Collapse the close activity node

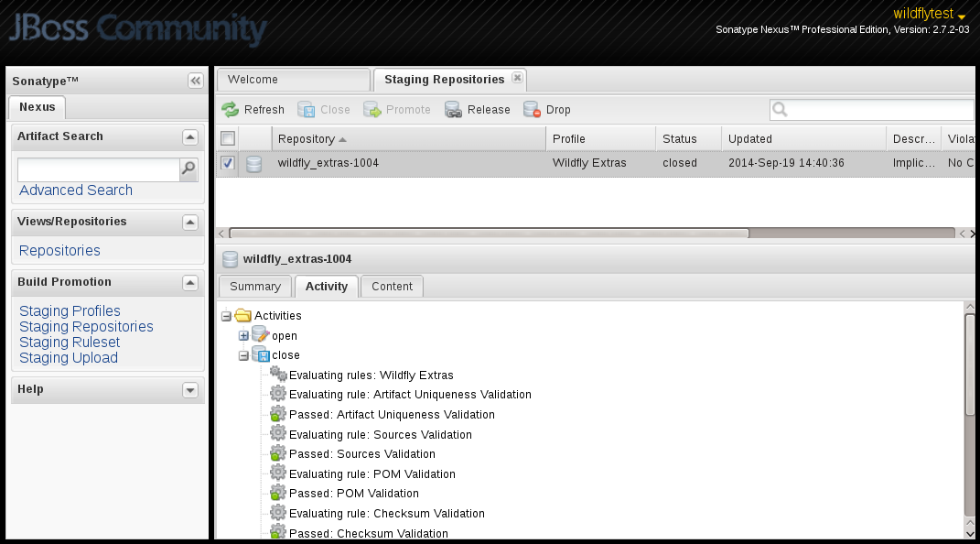click(243, 355)
